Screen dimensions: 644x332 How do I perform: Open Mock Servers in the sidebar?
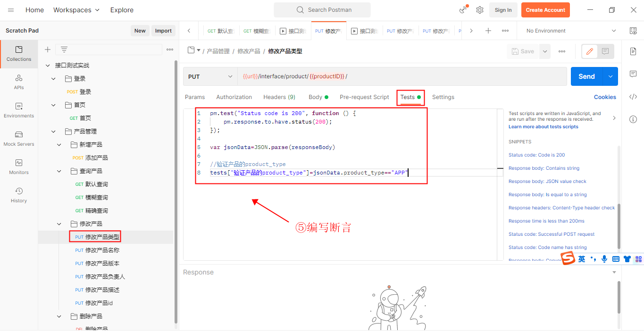click(19, 139)
